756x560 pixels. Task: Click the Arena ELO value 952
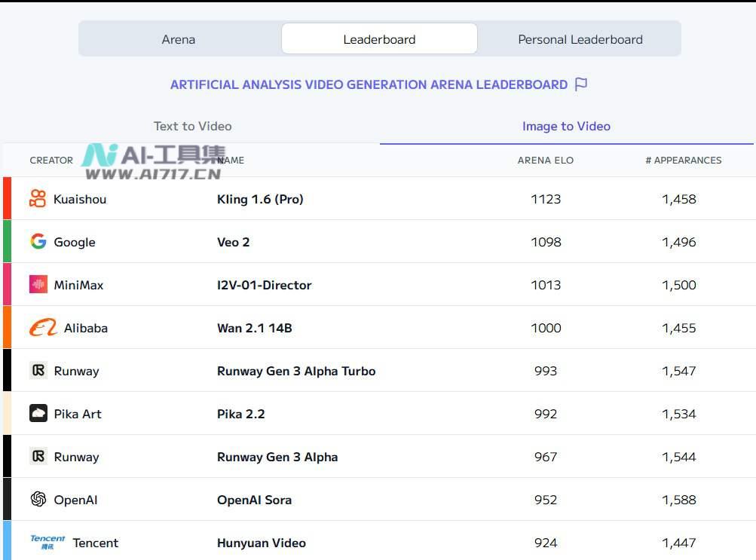coord(546,500)
